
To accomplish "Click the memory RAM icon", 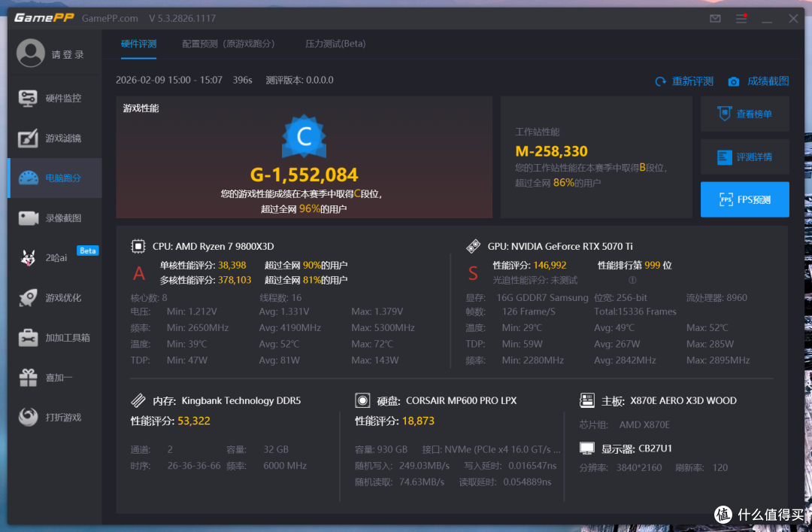I will [x=138, y=400].
